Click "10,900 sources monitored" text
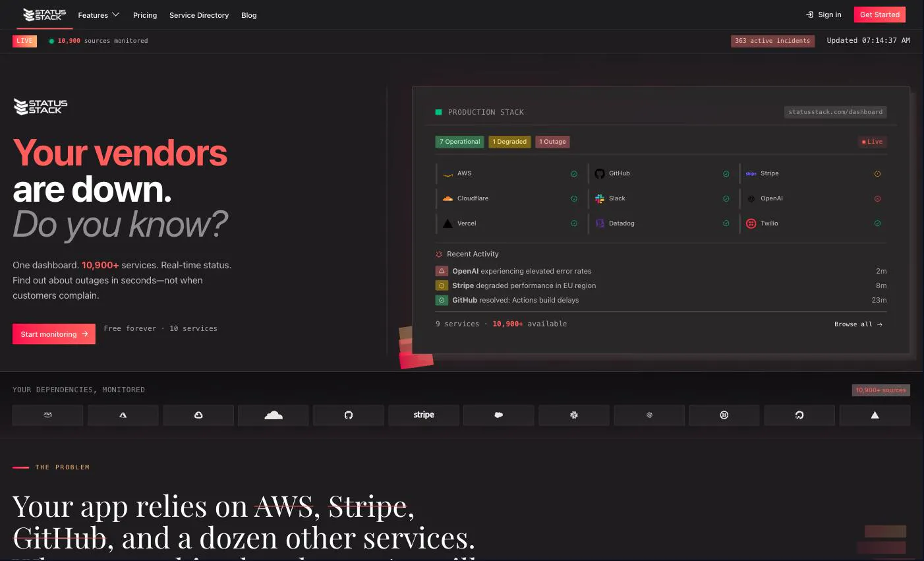This screenshot has height=561, width=924. 103,41
